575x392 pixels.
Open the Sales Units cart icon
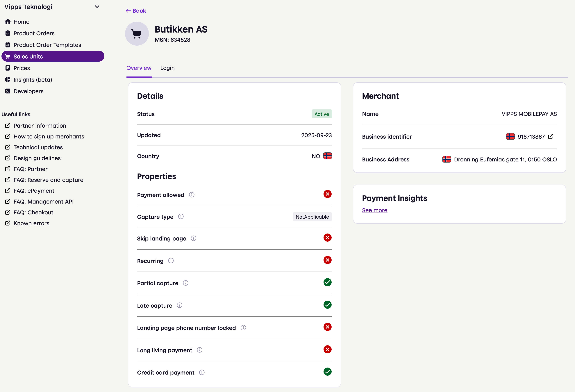(8, 56)
